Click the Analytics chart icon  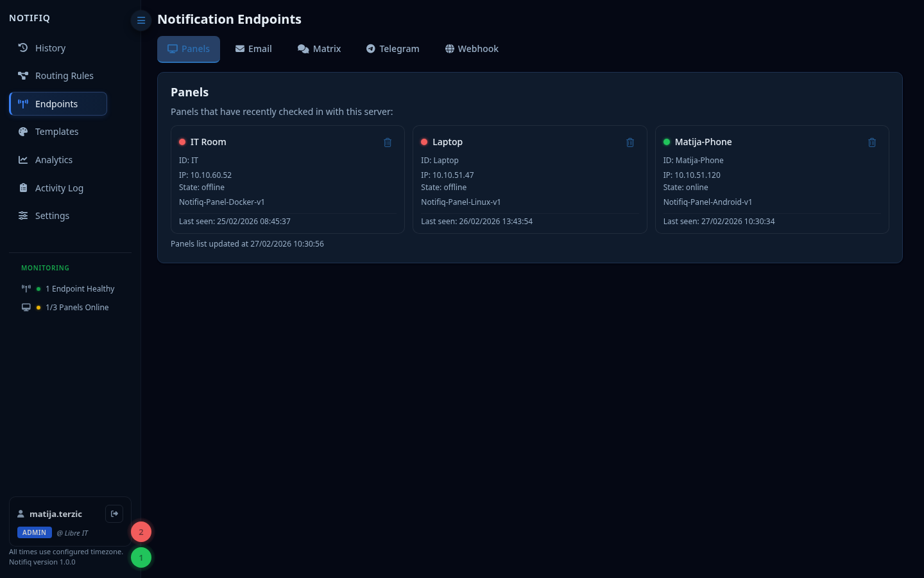coord(23,160)
